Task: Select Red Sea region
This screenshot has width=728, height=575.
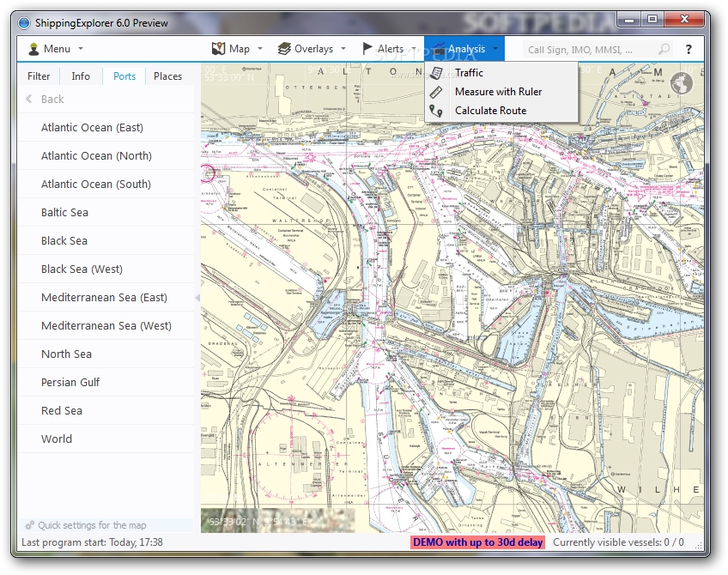Action: tap(106, 411)
